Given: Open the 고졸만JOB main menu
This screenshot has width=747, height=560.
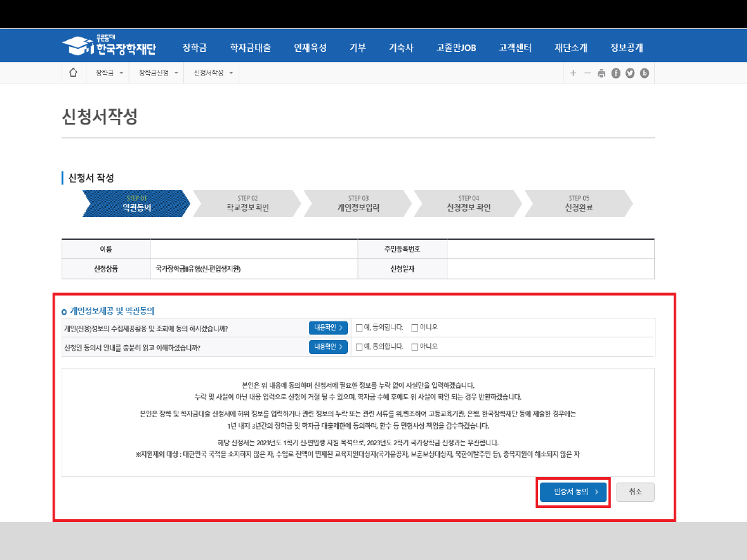Looking at the screenshot, I should click(x=456, y=48).
